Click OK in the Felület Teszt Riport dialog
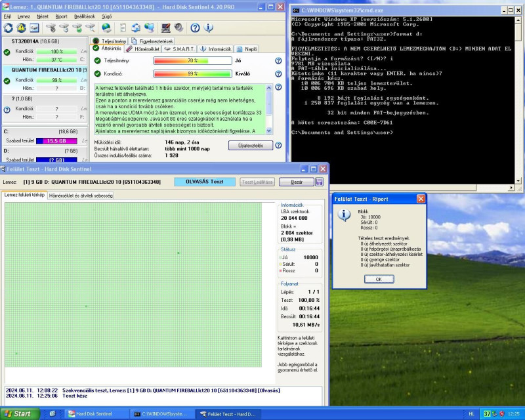 tap(379, 279)
